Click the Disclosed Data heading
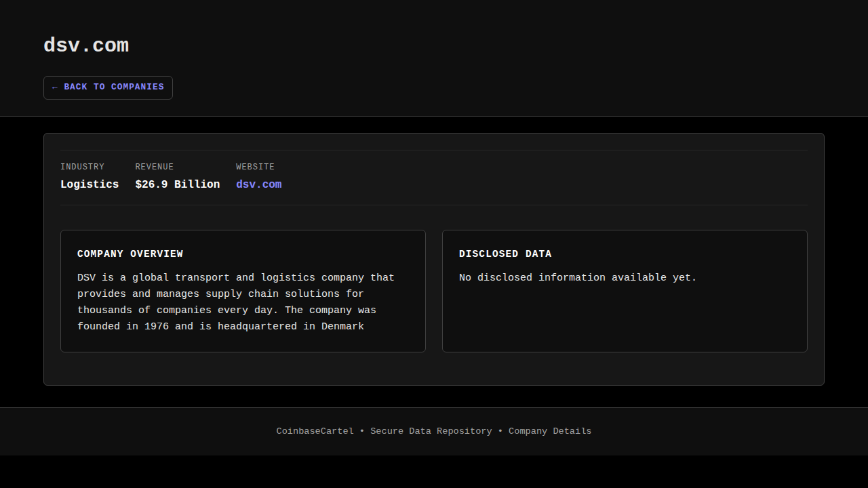The height and width of the screenshot is (488, 868). tap(505, 254)
